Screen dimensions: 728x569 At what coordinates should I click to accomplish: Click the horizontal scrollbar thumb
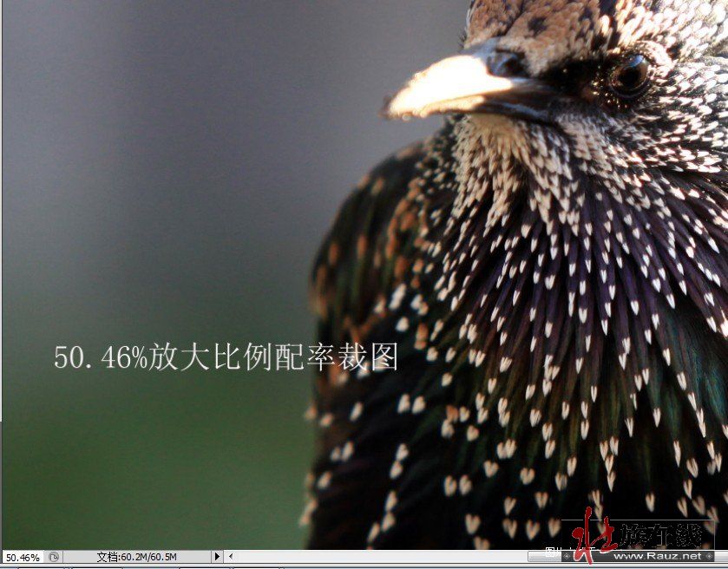pyautogui.click(x=542, y=555)
